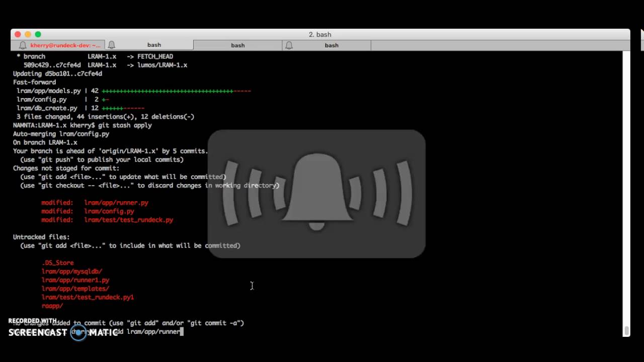Click the green zoom window button
This screenshot has height=362, width=644.
coord(38,34)
